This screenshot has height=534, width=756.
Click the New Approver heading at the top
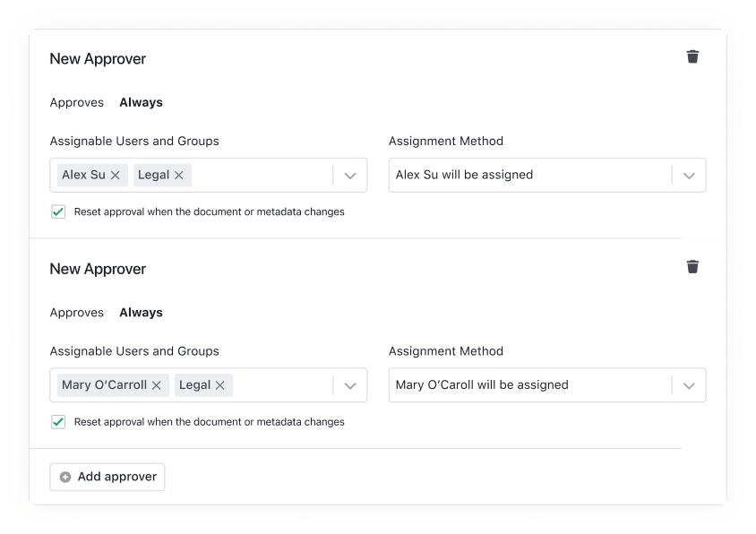[x=98, y=58]
